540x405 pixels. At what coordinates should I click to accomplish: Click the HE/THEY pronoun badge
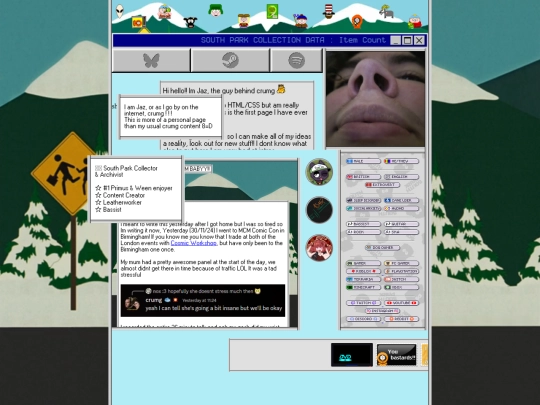coord(402,161)
